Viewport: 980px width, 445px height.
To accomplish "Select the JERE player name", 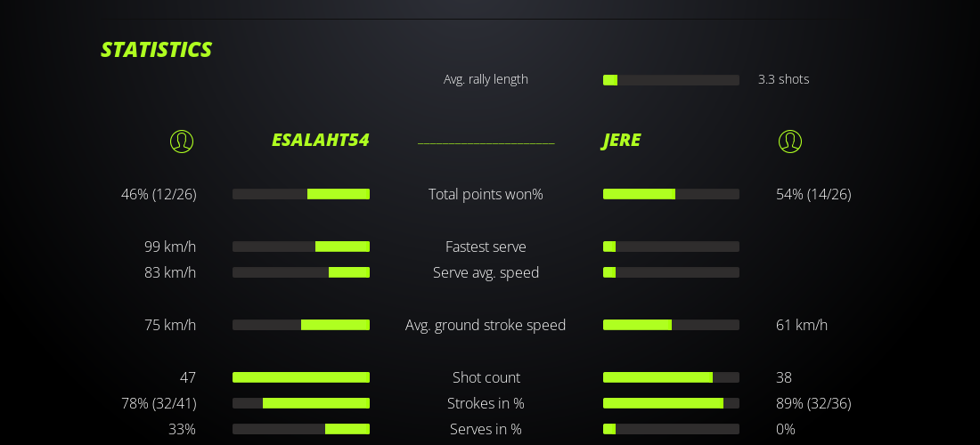I will [622, 141].
